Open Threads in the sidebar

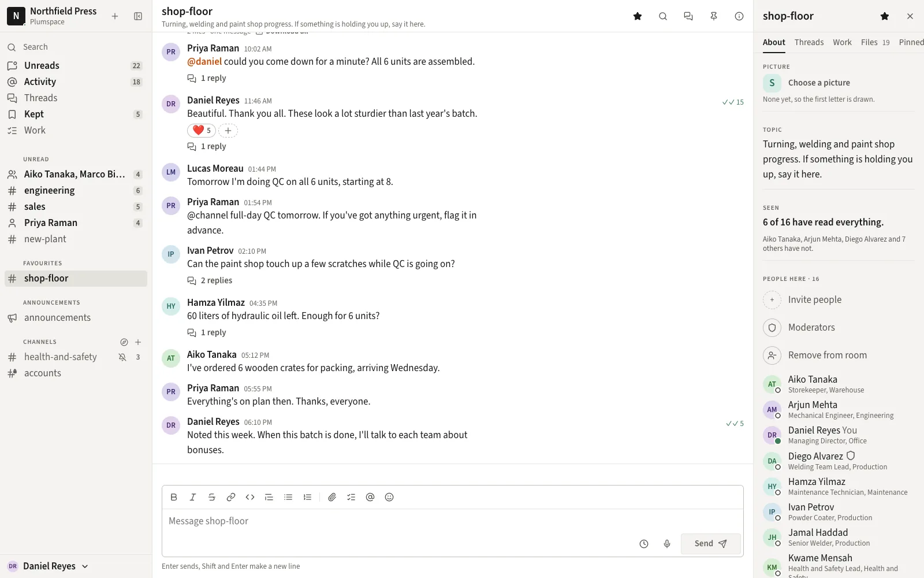(x=76, y=98)
